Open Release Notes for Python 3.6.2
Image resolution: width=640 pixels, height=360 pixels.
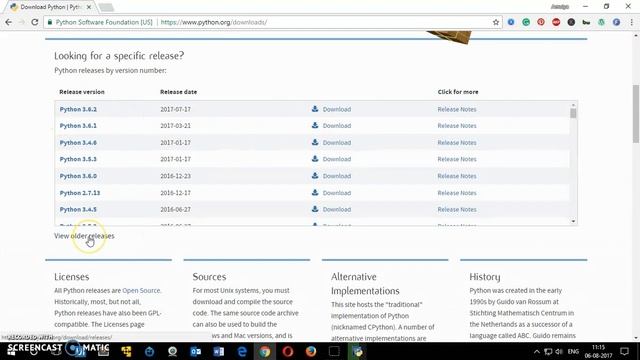(457, 109)
